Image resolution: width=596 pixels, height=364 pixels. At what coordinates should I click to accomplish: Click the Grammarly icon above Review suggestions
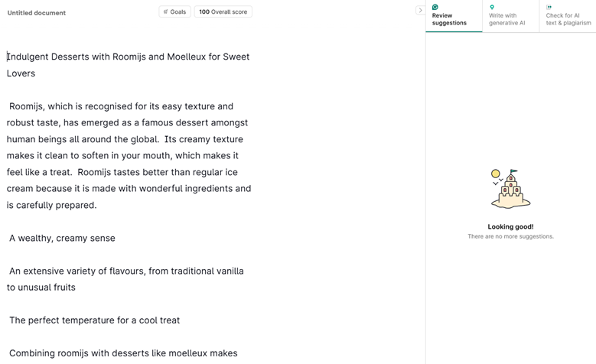point(435,7)
